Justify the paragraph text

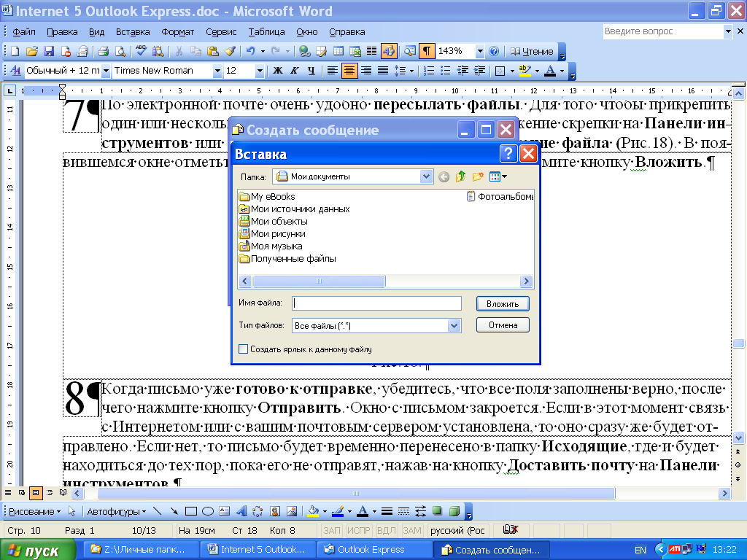click(382, 71)
